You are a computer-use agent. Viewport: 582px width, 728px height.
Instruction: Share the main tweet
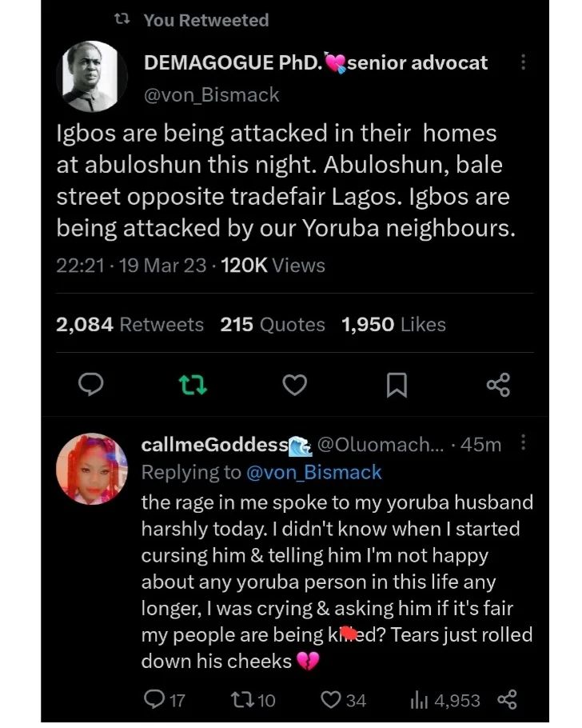click(498, 386)
